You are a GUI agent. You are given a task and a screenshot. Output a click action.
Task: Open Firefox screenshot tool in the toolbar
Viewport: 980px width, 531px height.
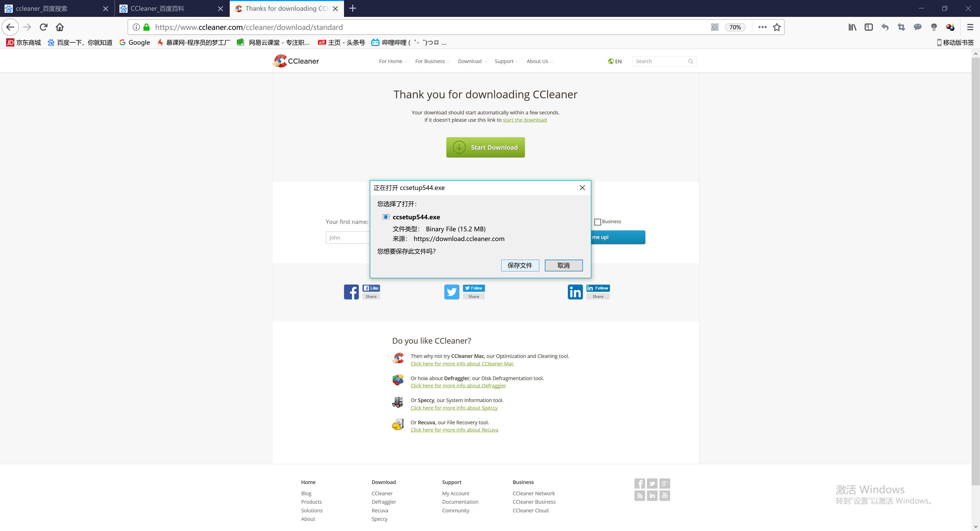point(901,27)
